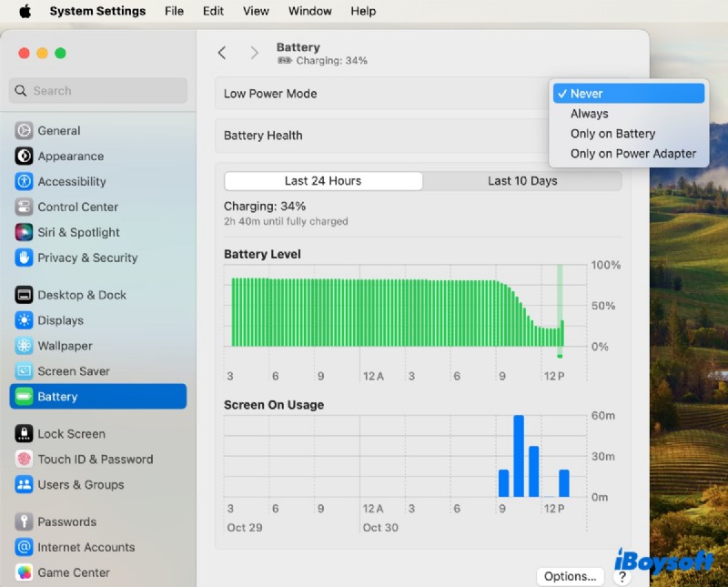Open Siri & Spotlight settings label

(78, 232)
